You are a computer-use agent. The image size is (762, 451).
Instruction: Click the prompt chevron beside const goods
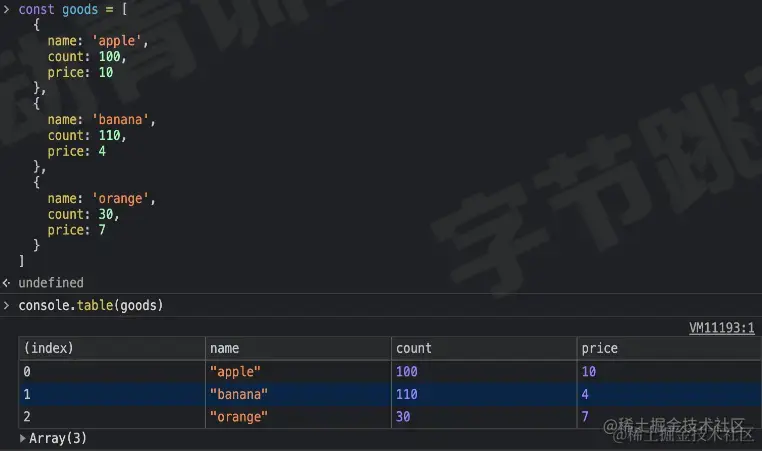7,9
